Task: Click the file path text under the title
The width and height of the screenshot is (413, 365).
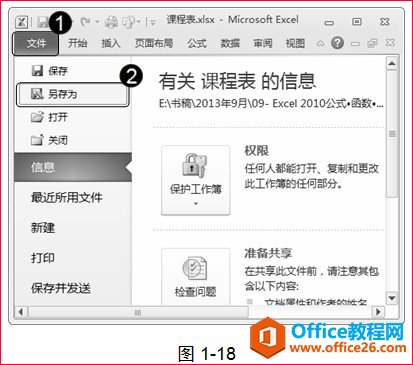Action: point(271,104)
